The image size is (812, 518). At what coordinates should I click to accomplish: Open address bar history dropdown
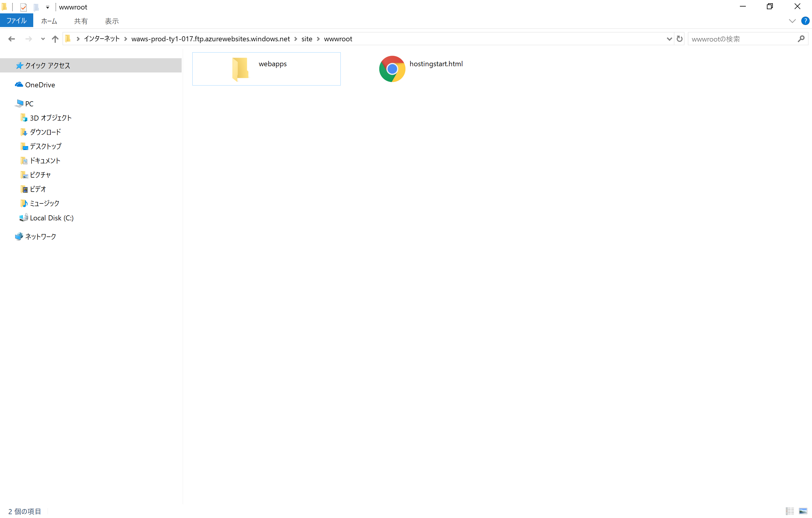pos(669,39)
